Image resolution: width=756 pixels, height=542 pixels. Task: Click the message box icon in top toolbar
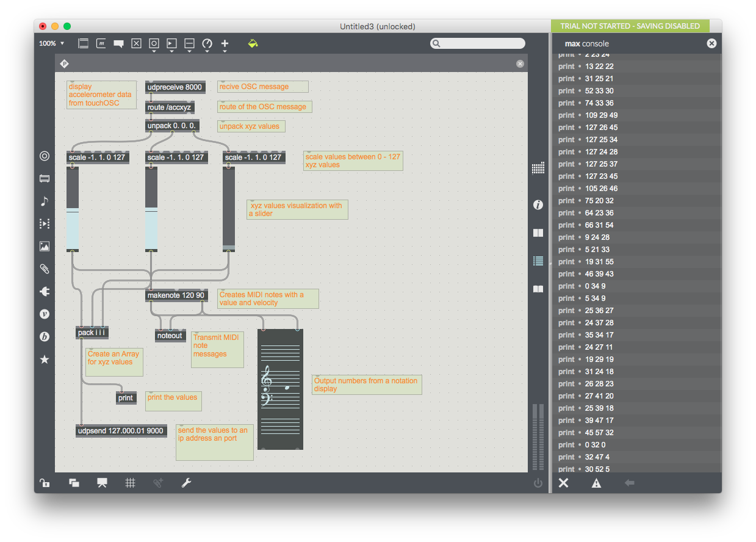click(101, 43)
